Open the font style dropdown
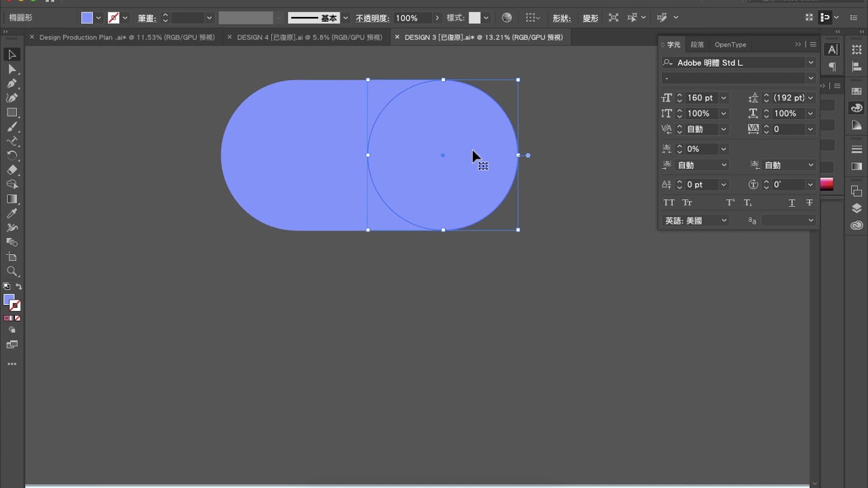The image size is (868, 488). [810, 78]
